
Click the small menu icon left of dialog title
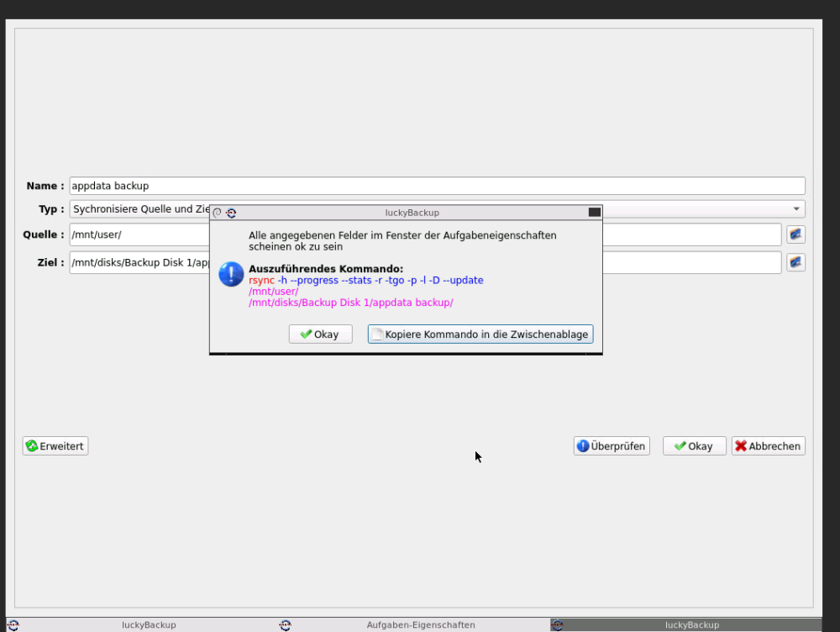tap(217, 213)
